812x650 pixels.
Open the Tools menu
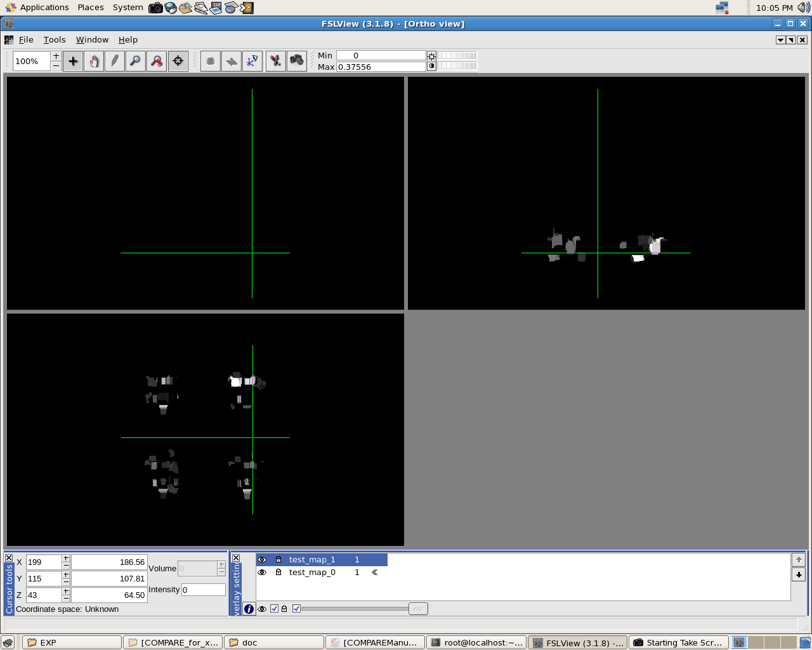click(x=55, y=39)
